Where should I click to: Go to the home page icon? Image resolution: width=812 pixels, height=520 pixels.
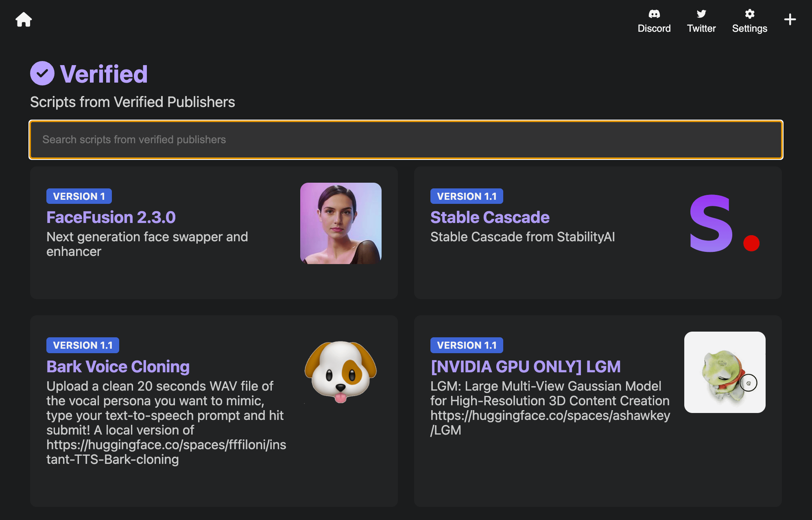point(24,20)
